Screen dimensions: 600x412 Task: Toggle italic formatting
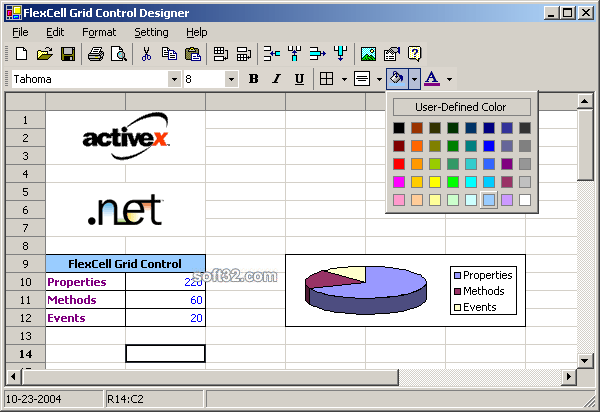click(276, 79)
